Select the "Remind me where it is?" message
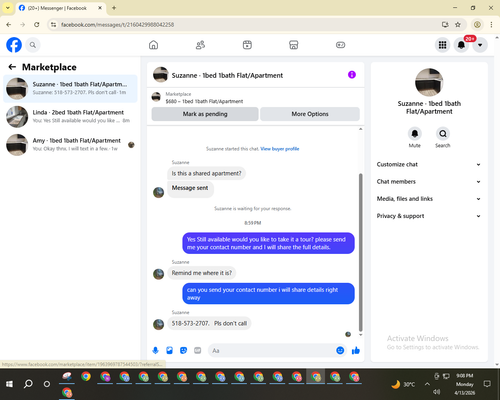 click(202, 273)
